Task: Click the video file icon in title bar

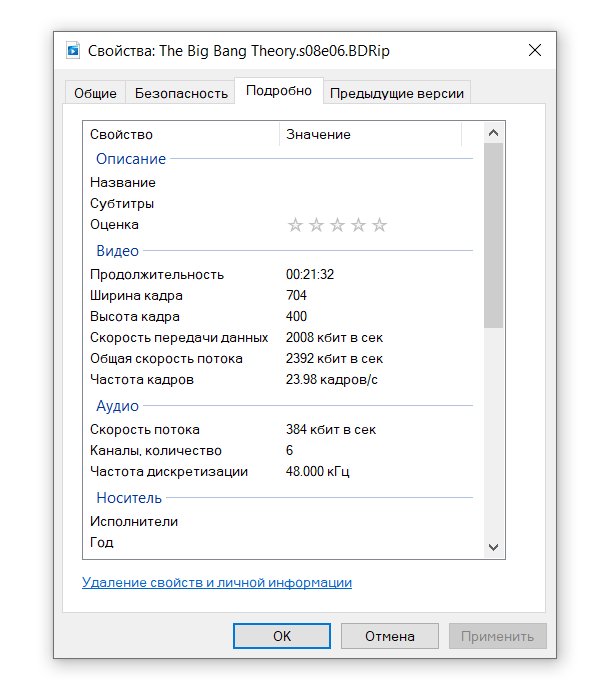Action: point(73,50)
